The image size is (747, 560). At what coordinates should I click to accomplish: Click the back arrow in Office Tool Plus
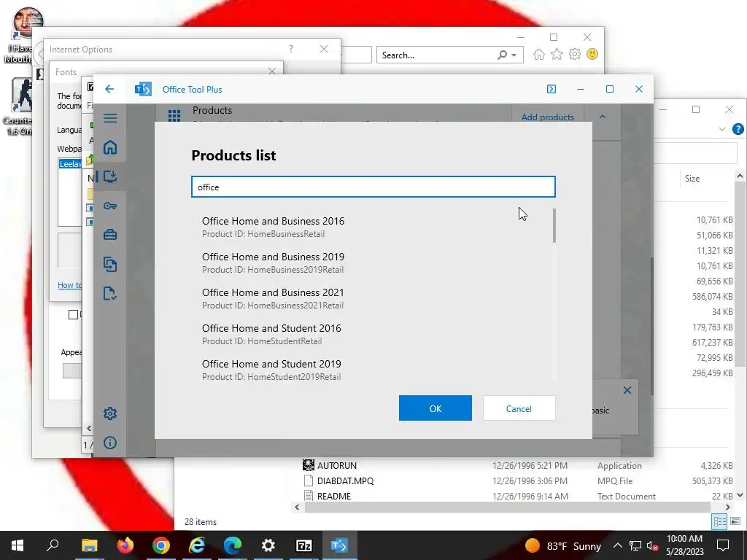(109, 89)
